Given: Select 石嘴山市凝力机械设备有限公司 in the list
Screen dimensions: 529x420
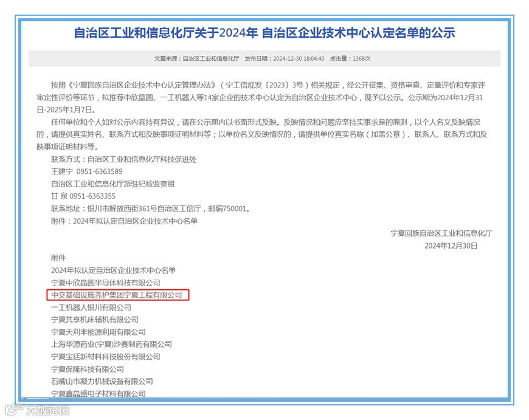Looking at the screenshot, I should point(102,381).
